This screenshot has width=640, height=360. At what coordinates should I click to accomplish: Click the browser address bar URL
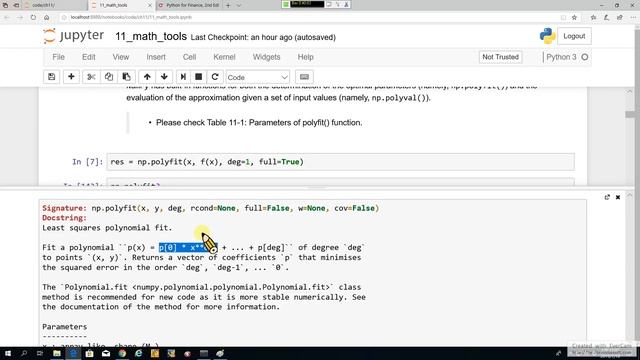(131, 17)
